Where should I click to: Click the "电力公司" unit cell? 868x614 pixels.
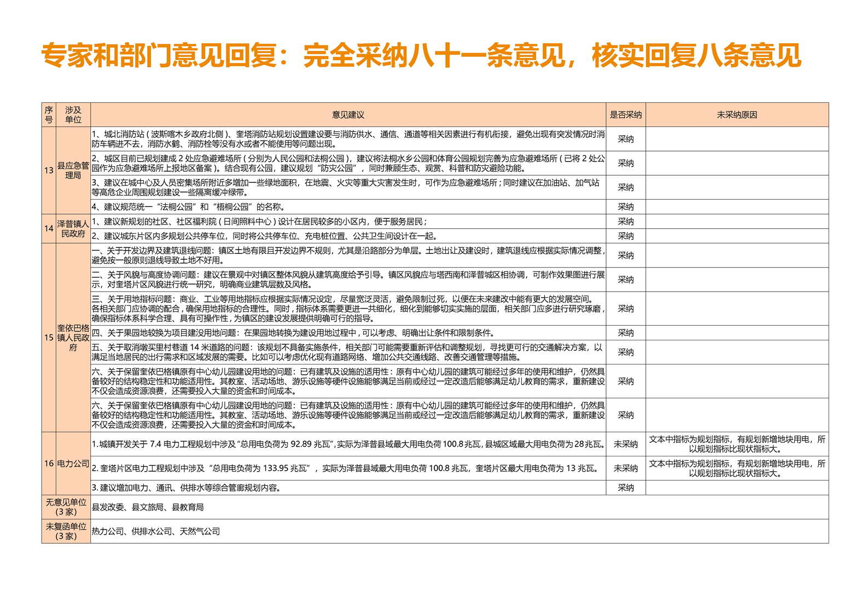73,464
